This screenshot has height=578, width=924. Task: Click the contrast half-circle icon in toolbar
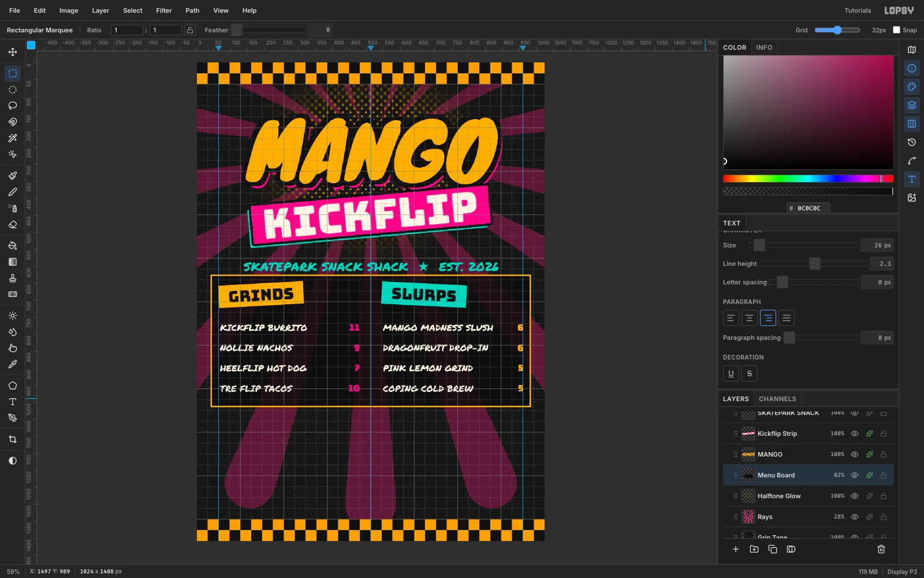click(13, 461)
